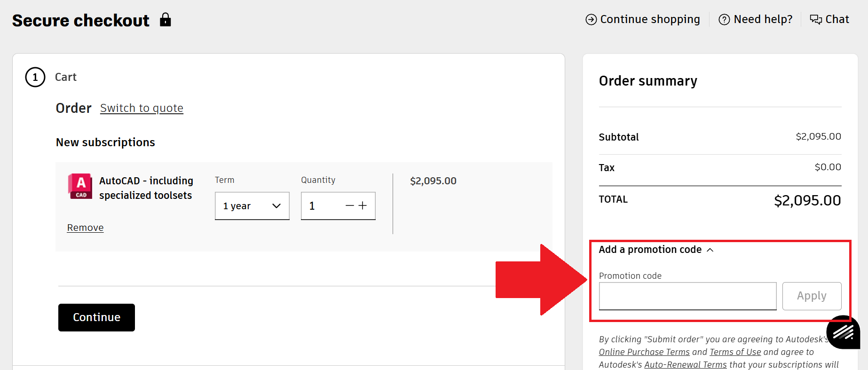The image size is (868, 370).
Task: Focus the Promotion code text field
Action: coord(687,296)
